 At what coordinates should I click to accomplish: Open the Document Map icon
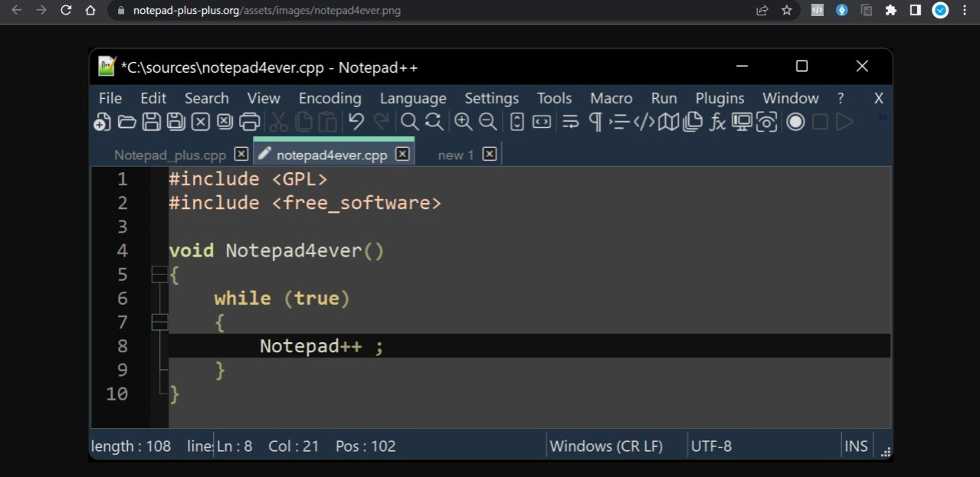669,122
